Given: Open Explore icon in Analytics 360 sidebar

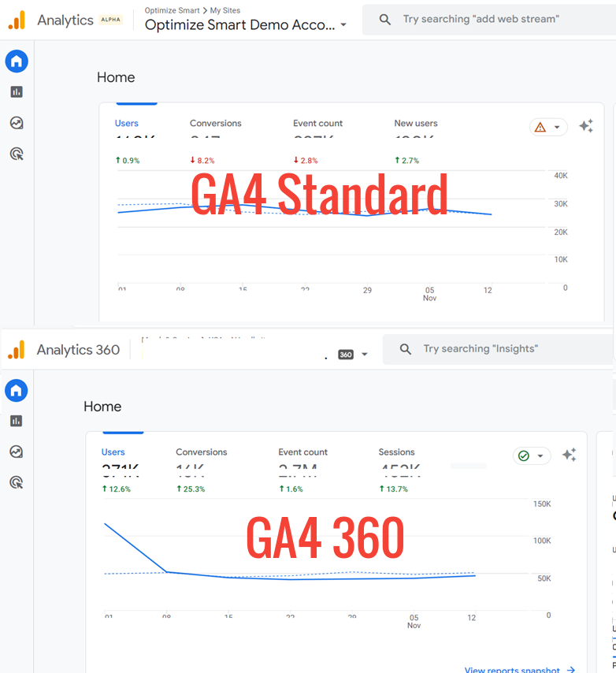Looking at the screenshot, I should (x=17, y=452).
